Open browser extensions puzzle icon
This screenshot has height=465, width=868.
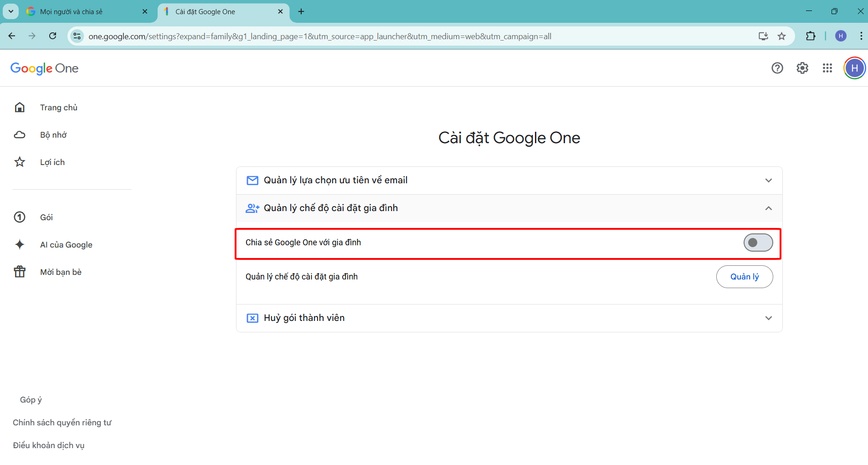[x=811, y=36]
